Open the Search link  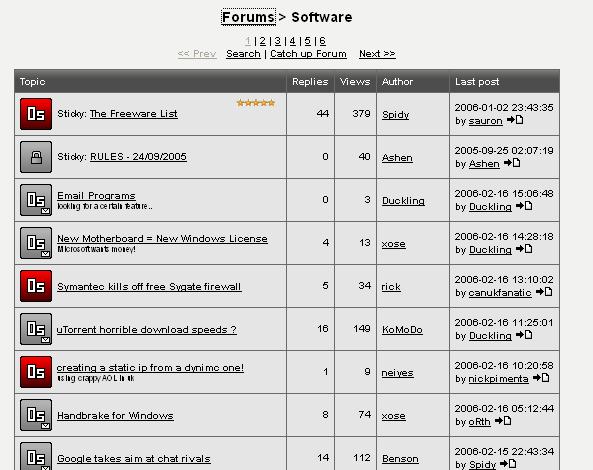tap(243, 54)
